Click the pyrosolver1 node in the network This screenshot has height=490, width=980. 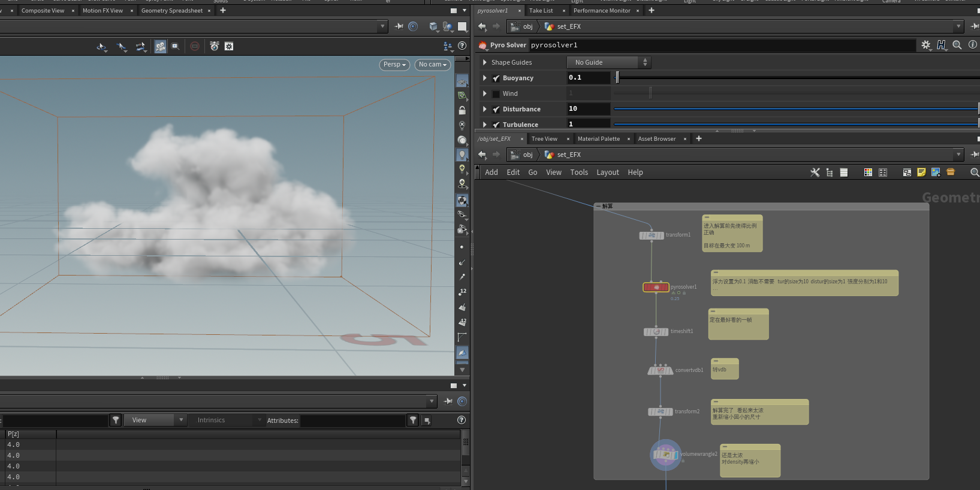(x=656, y=288)
